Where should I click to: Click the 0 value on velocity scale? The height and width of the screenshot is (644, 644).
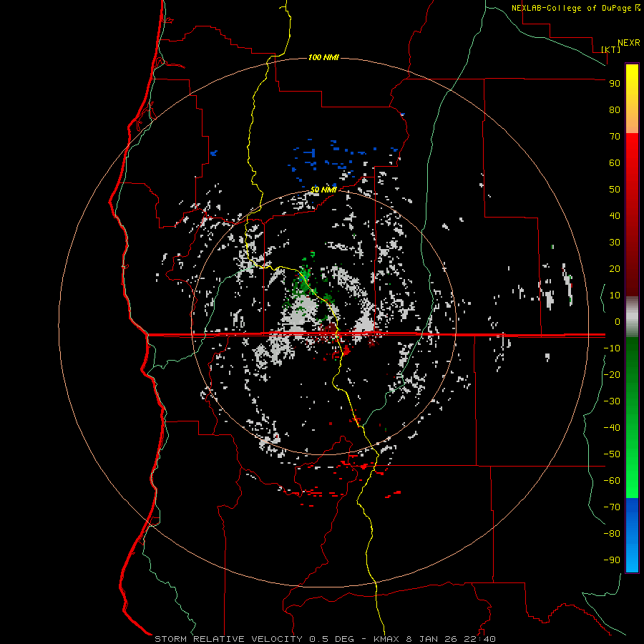coord(618,322)
